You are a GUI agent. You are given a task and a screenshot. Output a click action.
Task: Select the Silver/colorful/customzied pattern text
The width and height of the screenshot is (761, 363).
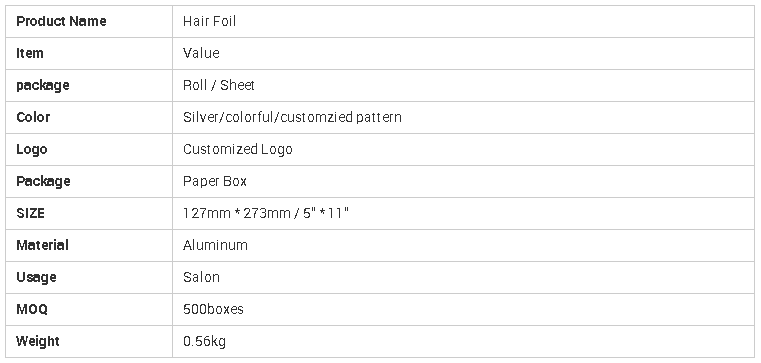pyautogui.click(x=292, y=117)
